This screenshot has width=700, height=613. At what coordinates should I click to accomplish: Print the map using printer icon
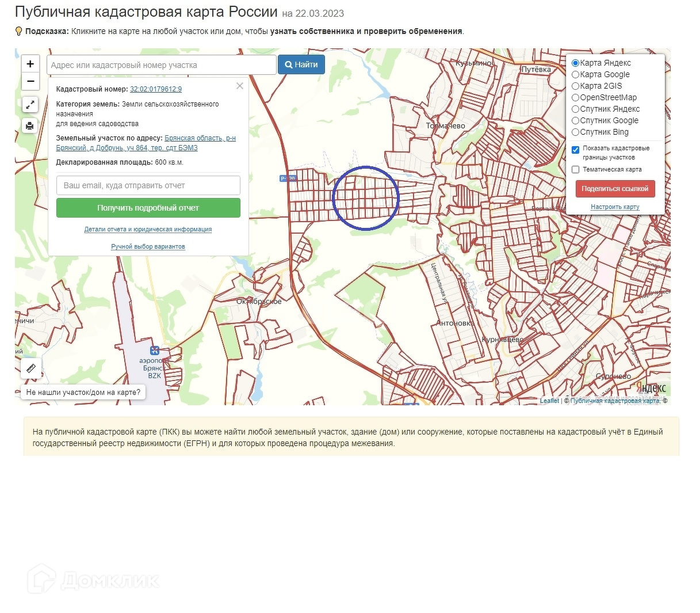(30, 125)
